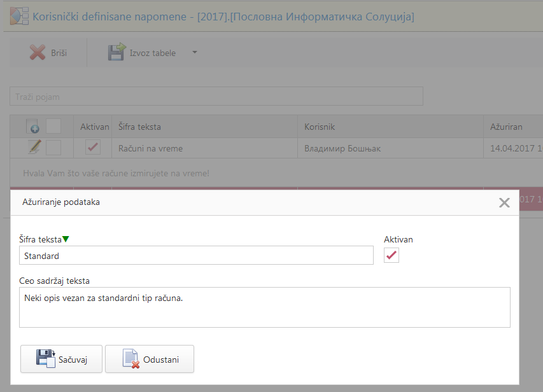Screen dimensions: 543x392
Task: Click the Ažuriran column header
Action: click(x=506, y=127)
